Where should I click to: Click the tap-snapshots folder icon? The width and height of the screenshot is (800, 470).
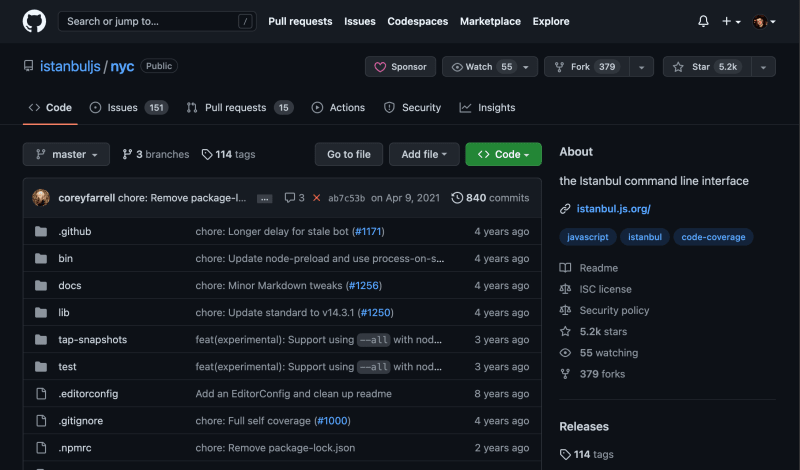41,340
